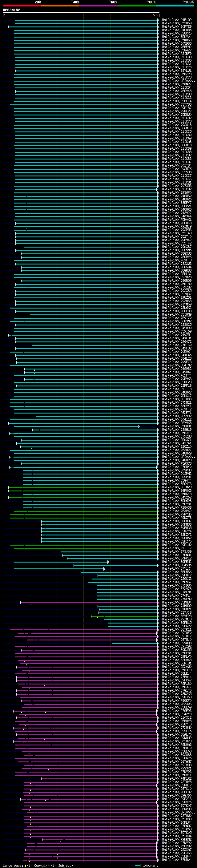Select the UniRef100_Q9S818 label
The width and height of the screenshot is (197, 868).
(x=177, y=125)
